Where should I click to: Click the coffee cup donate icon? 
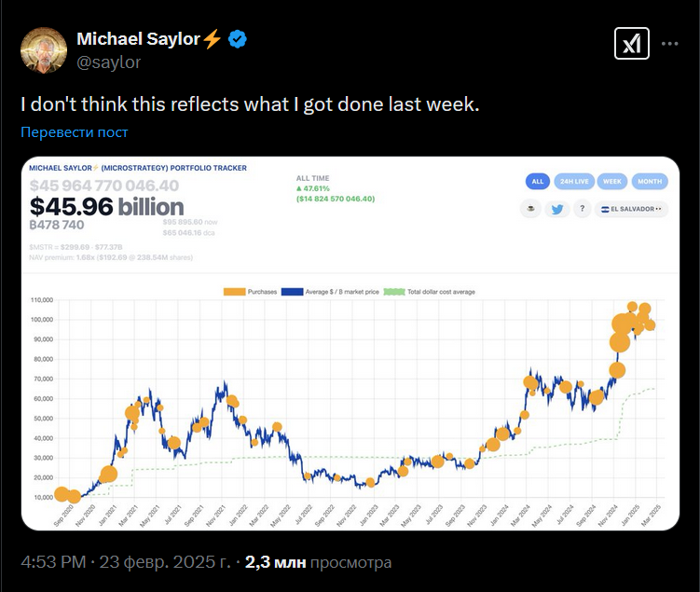(x=530, y=209)
